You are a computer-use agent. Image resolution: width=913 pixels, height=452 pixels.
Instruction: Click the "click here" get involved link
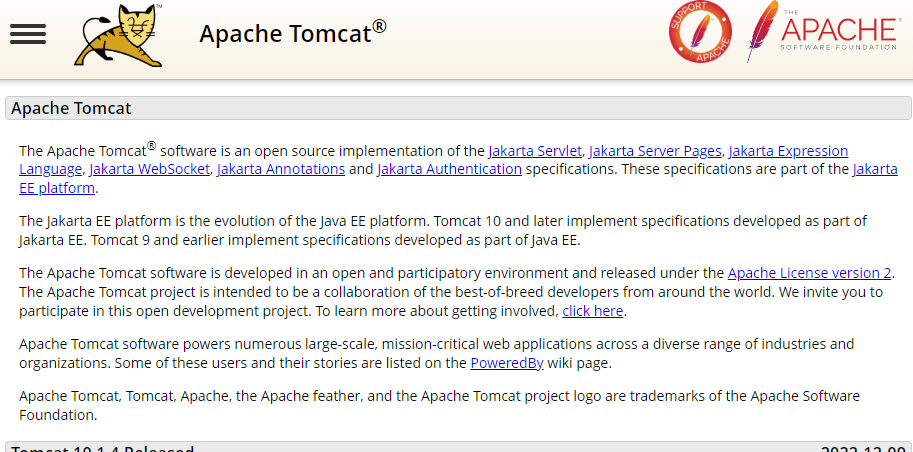click(593, 311)
